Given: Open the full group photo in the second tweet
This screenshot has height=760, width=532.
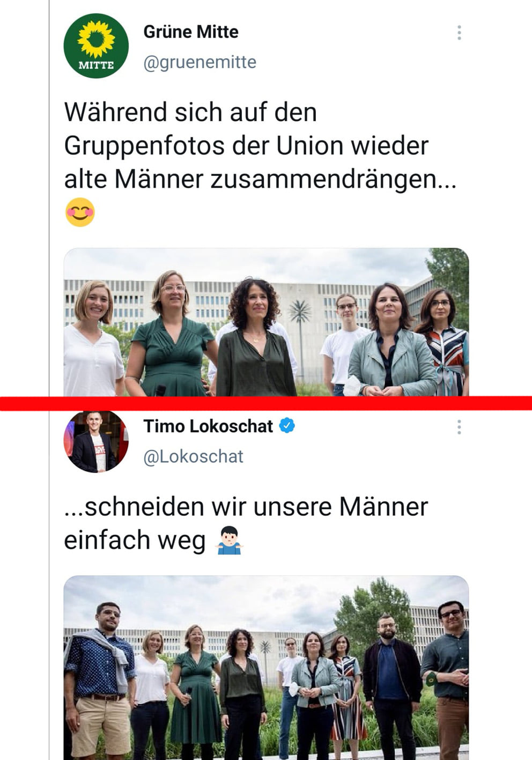Looking at the screenshot, I should pyautogui.click(x=266, y=667).
